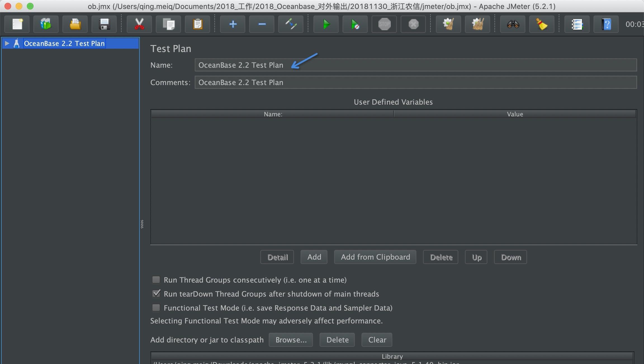Click the test plan flask icon
Image resolution: width=644 pixels, height=364 pixels.
click(16, 43)
